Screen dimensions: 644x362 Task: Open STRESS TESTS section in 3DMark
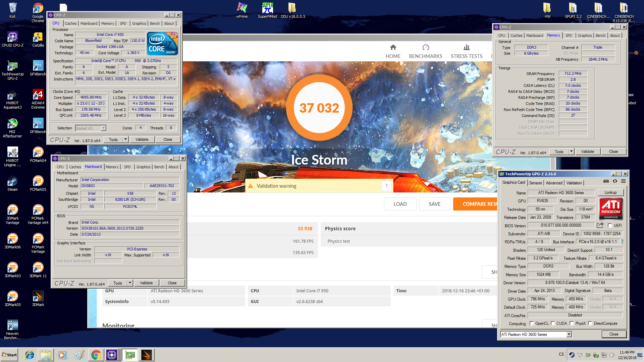(467, 51)
